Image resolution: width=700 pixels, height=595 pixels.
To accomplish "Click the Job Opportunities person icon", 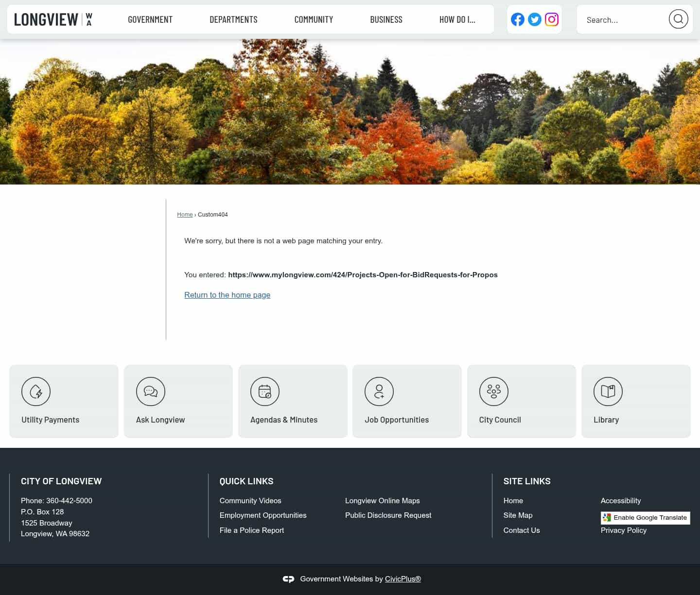I will click(379, 391).
